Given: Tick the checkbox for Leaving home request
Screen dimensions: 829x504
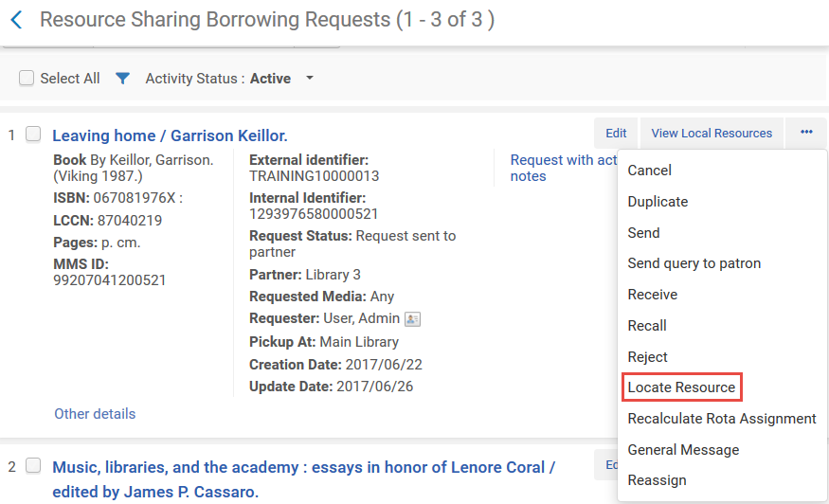Looking at the screenshot, I should [x=33, y=135].
